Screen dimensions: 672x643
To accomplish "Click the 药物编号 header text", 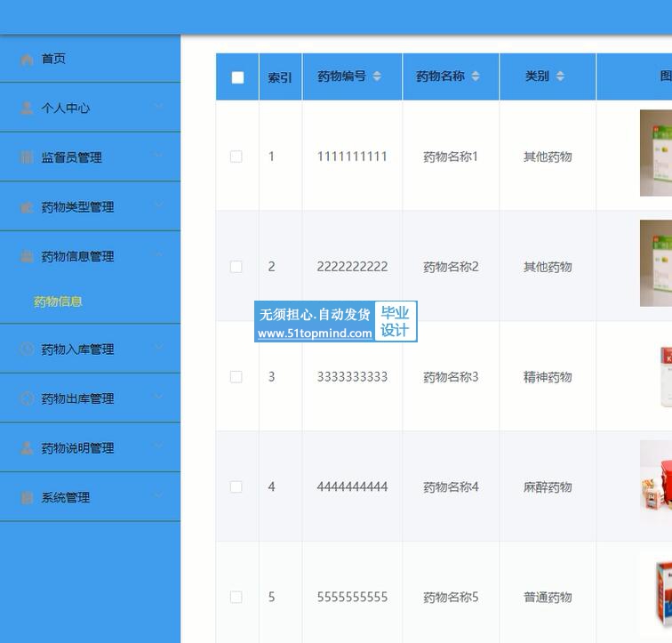I will click(x=341, y=76).
